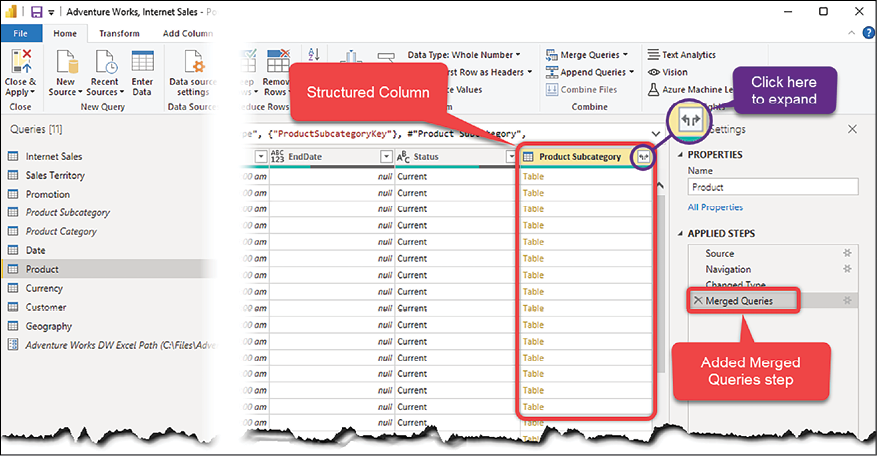Open Data source settings
This screenshot has height=456, width=877.
point(194,61)
